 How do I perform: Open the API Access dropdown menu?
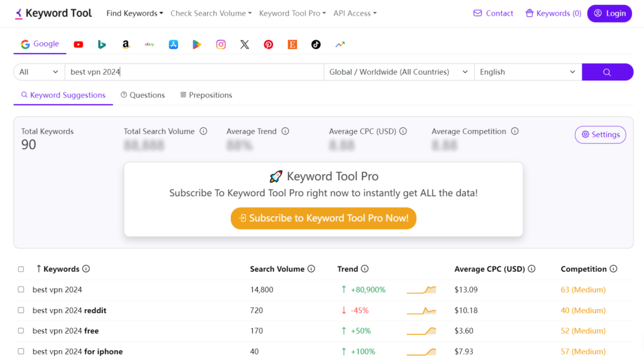[x=355, y=14]
